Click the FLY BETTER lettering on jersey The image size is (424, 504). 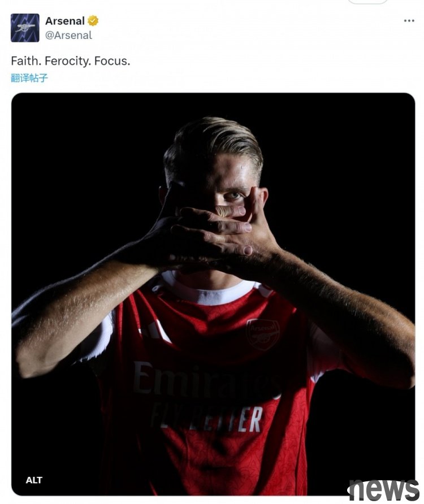point(208,419)
